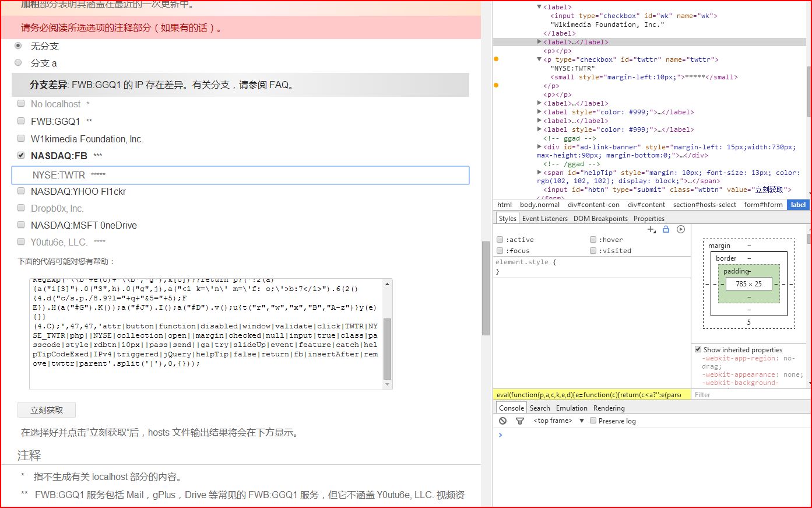The height and width of the screenshot is (508, 812).
Task: Expand the span#helpTip node
Action: click(x=539, y=173)
